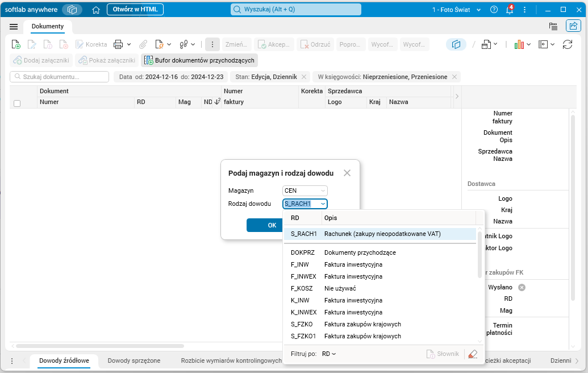
Task: Focus the Szukaj dokumentu search field
Action: pyautogui.click(x=59, y=77)
